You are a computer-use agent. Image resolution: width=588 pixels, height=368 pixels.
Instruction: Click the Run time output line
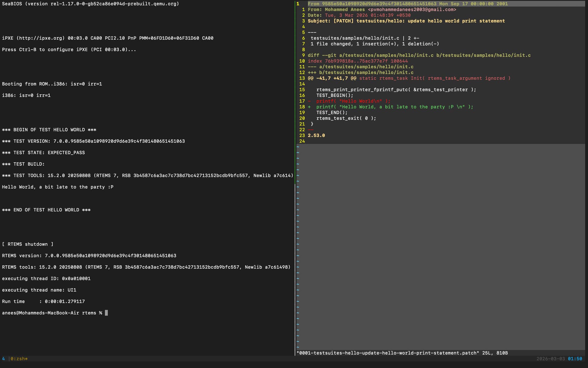(43, 301)
